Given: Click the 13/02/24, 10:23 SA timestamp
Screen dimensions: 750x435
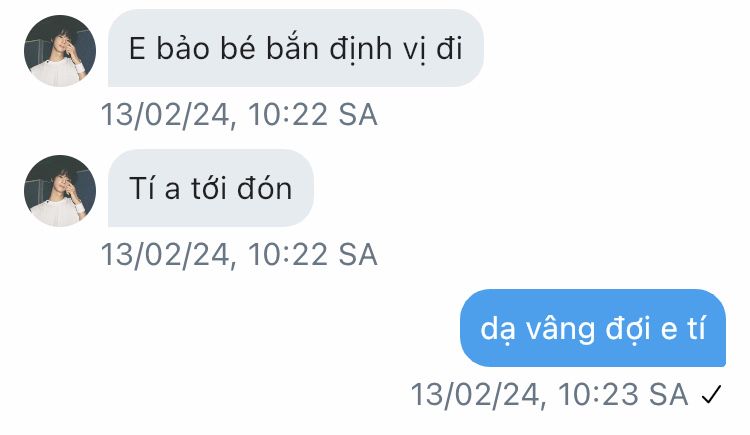Looking at the screenshot, I should click(x=549, y=395).
